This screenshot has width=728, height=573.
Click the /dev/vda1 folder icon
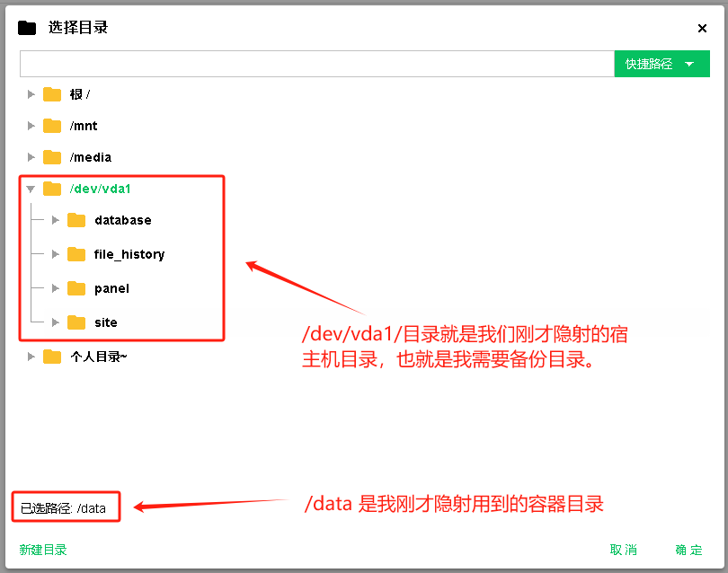click(x=52, y=189)
